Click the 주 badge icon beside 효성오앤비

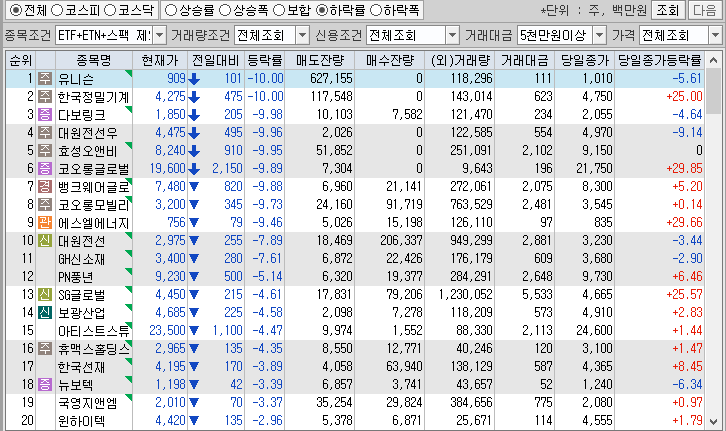(x=45, y=150)
